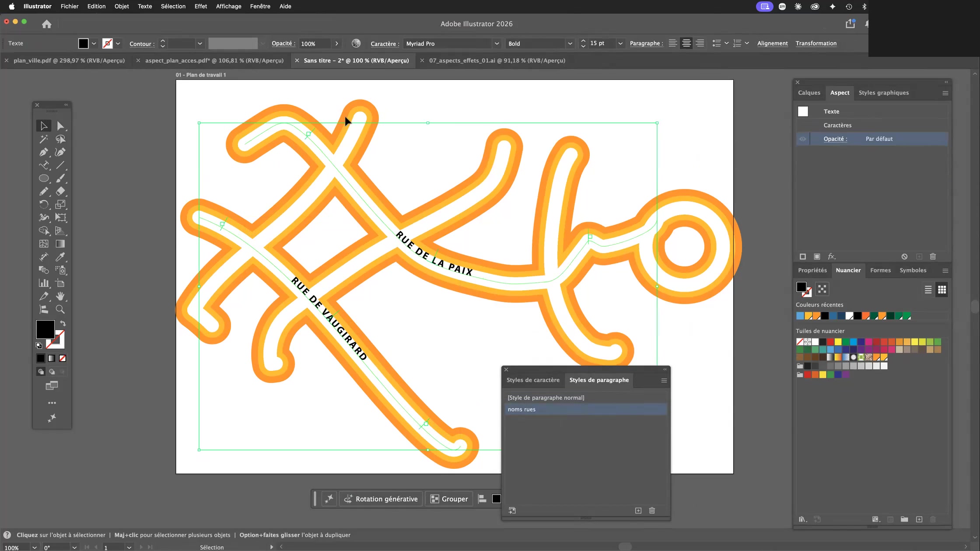Select the Ellipse tool
The height and width of the screenshot is (551, 980).
pos(44,178)
